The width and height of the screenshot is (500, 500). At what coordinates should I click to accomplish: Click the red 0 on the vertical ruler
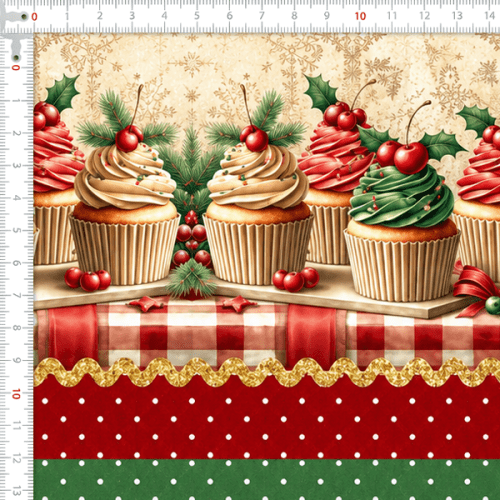[x=16, y=68]
